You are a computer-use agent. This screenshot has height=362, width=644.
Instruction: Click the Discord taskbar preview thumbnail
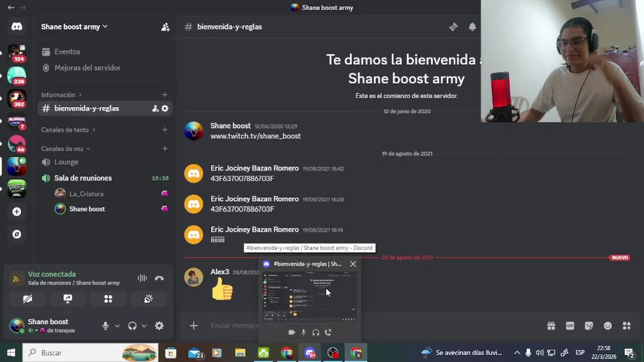[x=310, y=296]
